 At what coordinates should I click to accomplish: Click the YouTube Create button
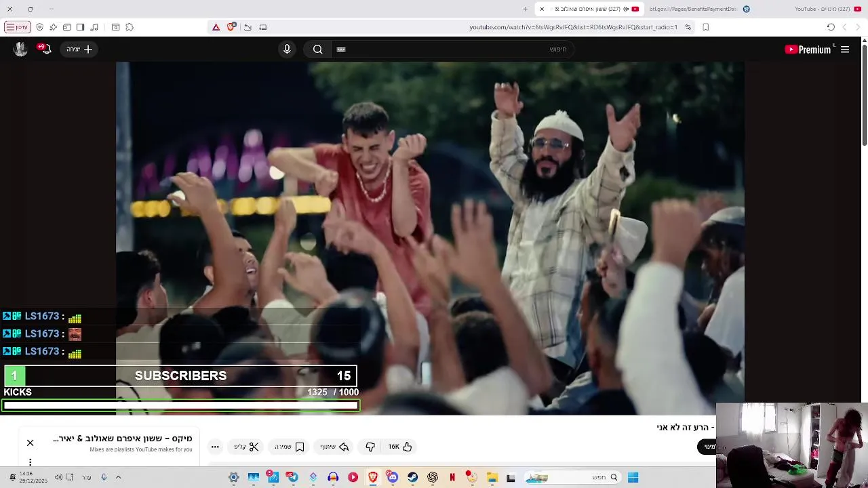coord(79,49)
